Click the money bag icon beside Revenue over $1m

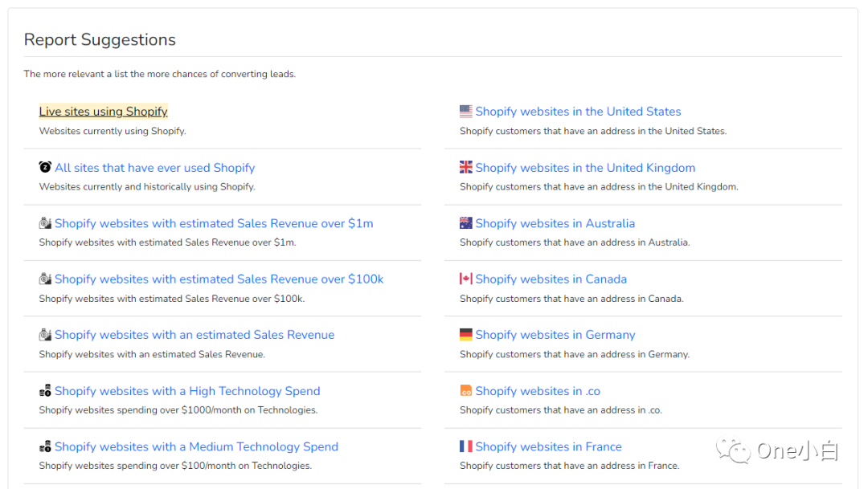coord(45,223)
